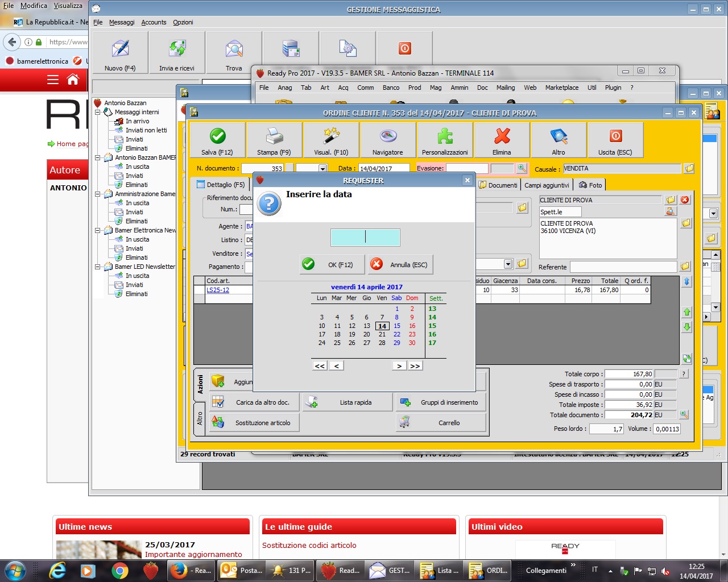Cancel requester with Annulla (ESC)

pyautogui.click(x=400, y=264)
